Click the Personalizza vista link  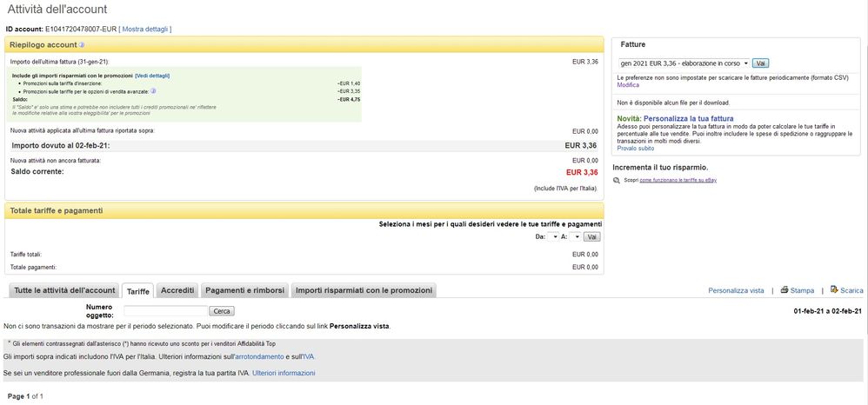[737, 290]
